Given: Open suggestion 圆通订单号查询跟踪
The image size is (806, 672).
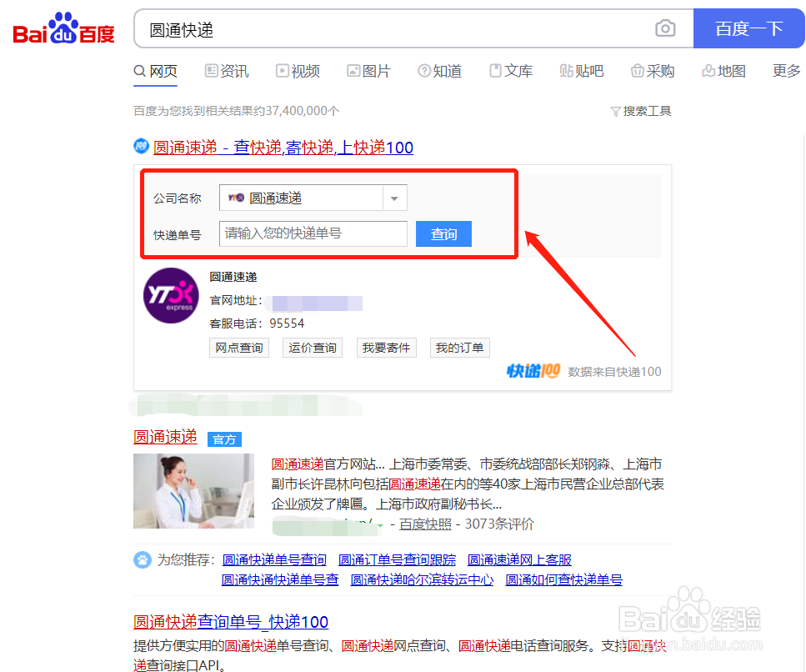Looking at the screenshot, I should click(397, 560).
